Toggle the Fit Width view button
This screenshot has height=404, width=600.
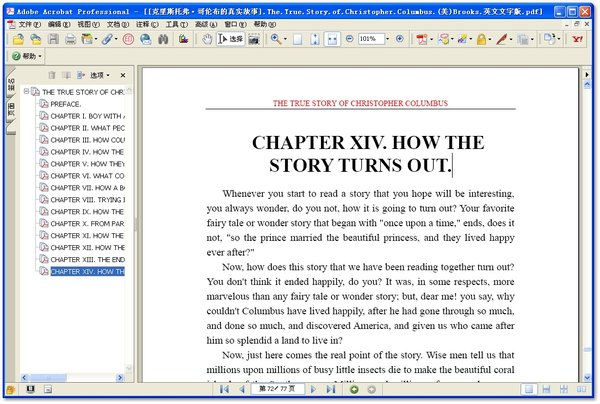pos(332,39)
